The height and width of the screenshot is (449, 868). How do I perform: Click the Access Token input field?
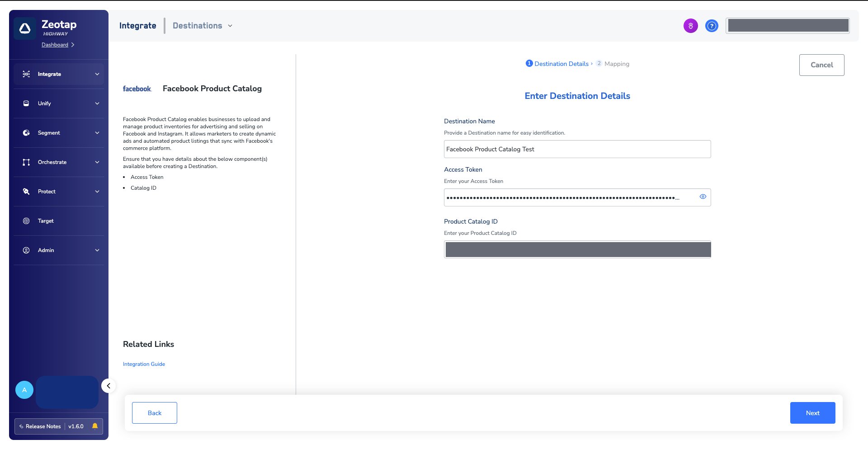pyautogui.click(x=577, y=197)
